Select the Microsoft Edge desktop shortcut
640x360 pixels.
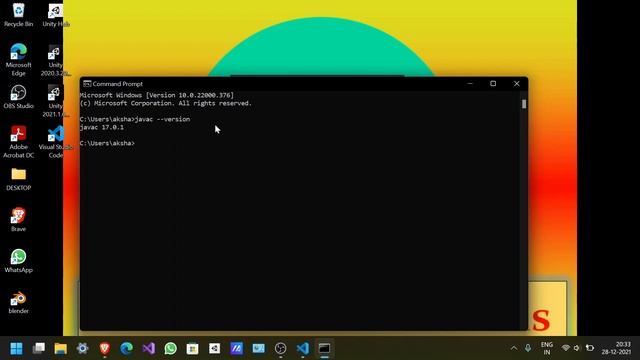tap(18, 60)
